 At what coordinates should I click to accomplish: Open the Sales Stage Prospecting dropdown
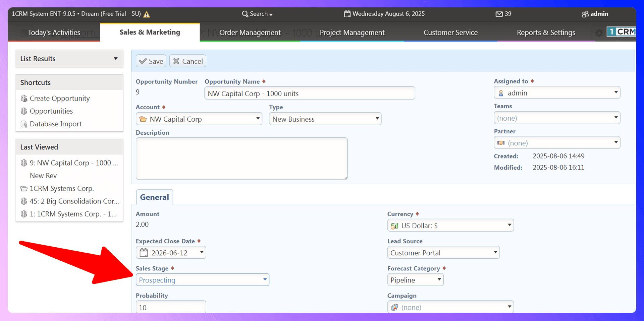click(x=202, y=280)
